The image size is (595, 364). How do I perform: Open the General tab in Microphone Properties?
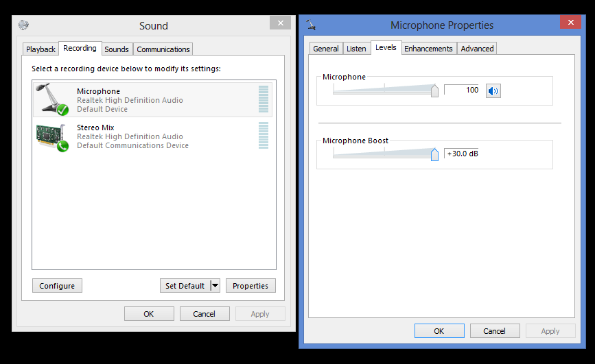(326, 49)
